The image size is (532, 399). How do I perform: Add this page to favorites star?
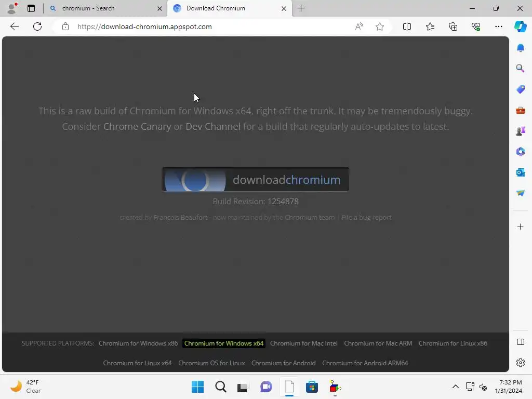[380, 26]
